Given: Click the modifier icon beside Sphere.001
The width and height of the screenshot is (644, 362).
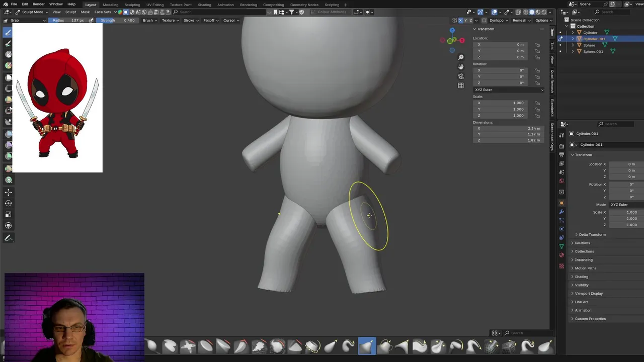Looking at the screenshot, I should click(x=613, y=51).
